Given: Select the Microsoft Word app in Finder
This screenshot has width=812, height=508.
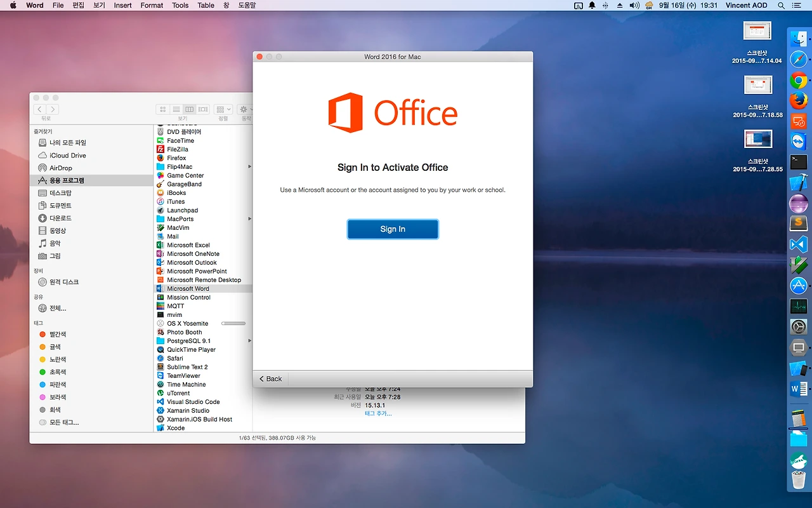Looking at the screenshot, I should (x=203, y=288).
